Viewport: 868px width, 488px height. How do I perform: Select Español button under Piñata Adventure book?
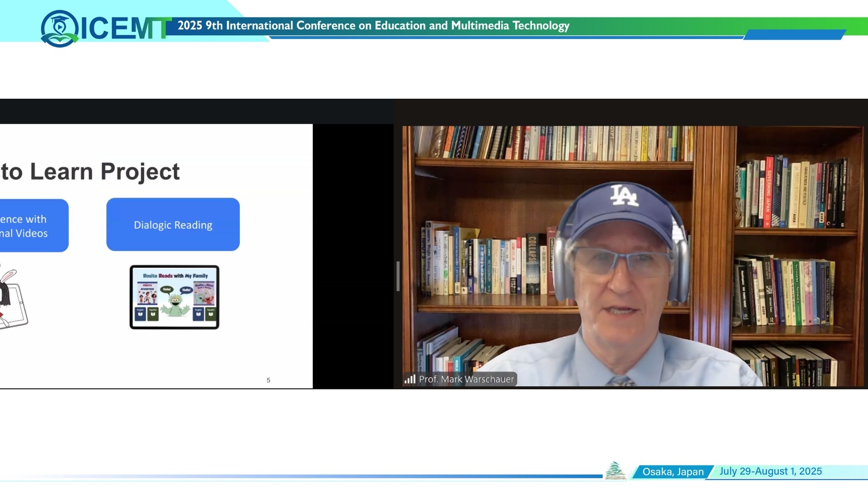(153, 313)
